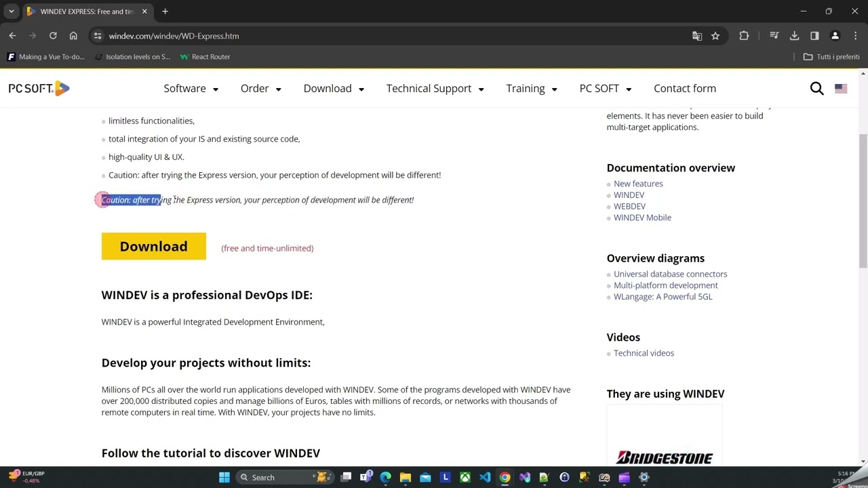
Task: Open the Windows Start menu
Action: (224, 477)
